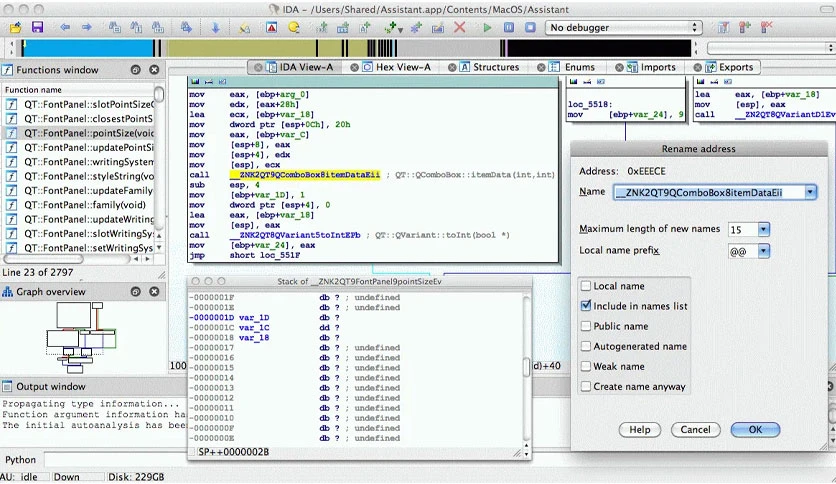Open the debugger selection dropdown
This screenshot has height=484, width=836.
(623, 27)
